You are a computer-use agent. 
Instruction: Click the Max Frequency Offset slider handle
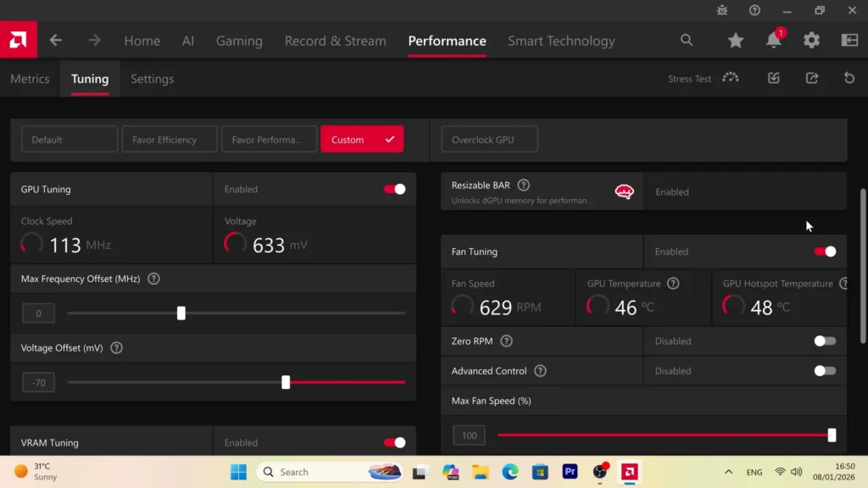click(x=181, y=313)
